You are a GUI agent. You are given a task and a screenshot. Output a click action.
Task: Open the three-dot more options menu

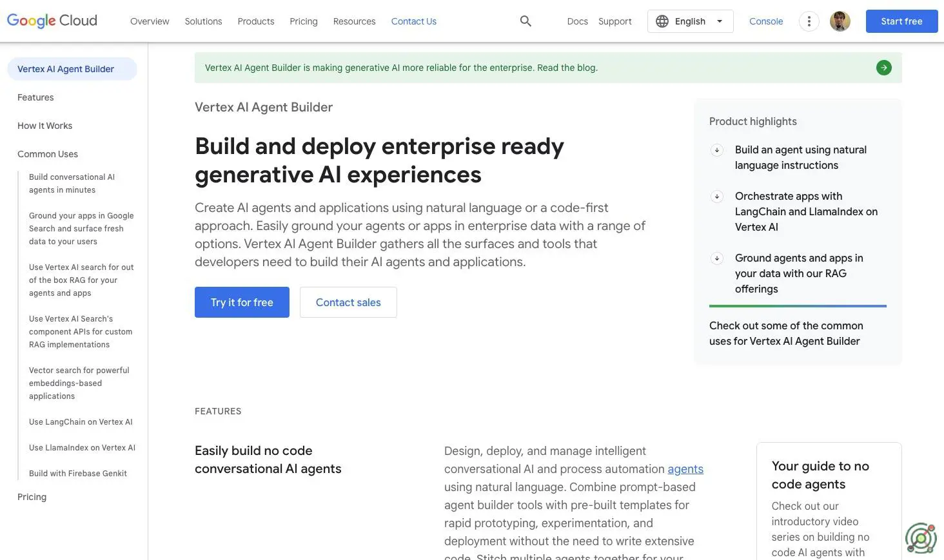809,21
